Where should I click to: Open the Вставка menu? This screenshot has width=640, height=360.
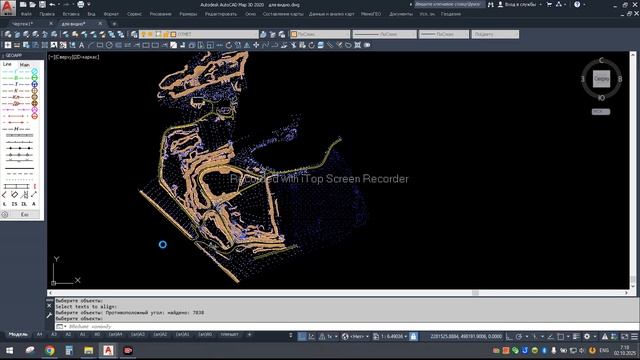pos(71,14)
